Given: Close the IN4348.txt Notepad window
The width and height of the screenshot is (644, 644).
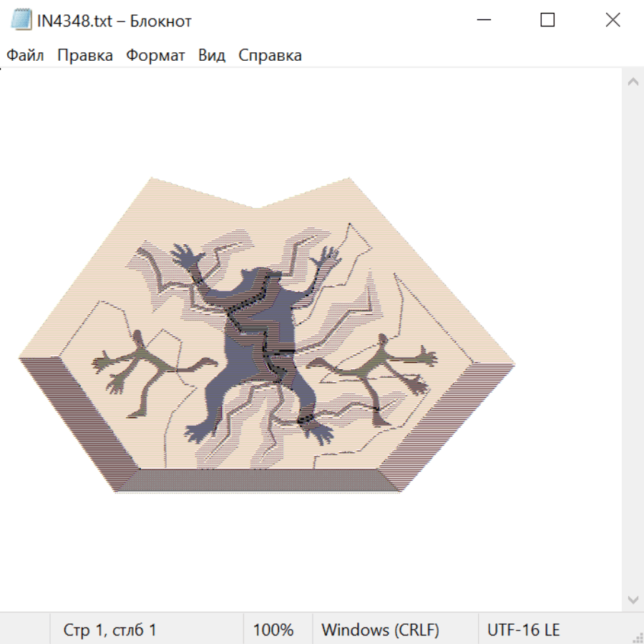Looking at the screenshot, I should tap(613, 20).
